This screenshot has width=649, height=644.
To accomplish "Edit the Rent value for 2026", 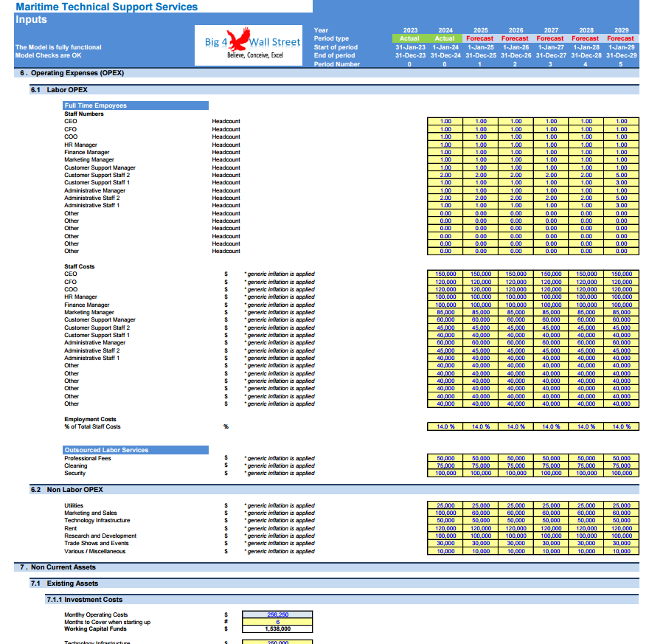I will point(515,528).
